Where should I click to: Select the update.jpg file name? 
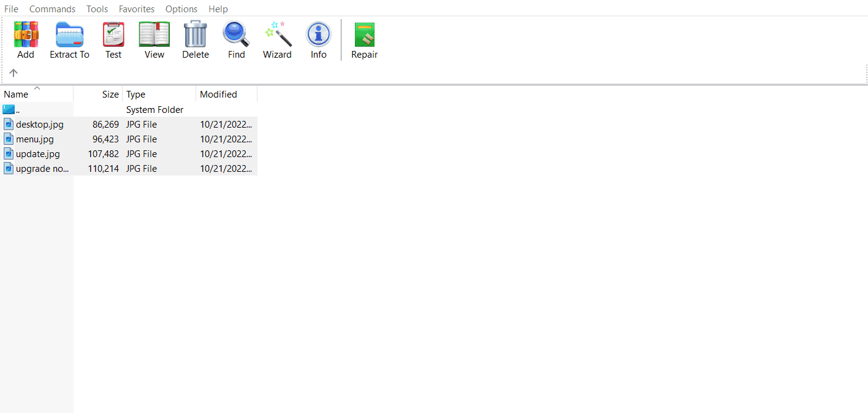[x=38, y=154]
